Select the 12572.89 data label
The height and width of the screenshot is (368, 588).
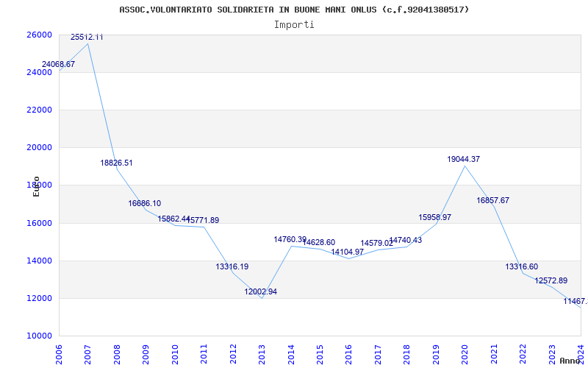click(x=551, y=280)
